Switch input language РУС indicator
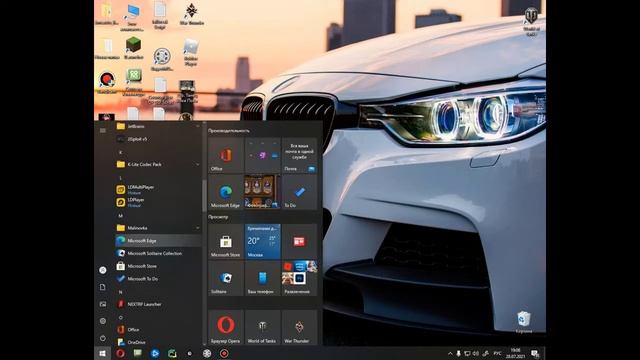Screen dimensions: 640x360 (x=497, y=353)
